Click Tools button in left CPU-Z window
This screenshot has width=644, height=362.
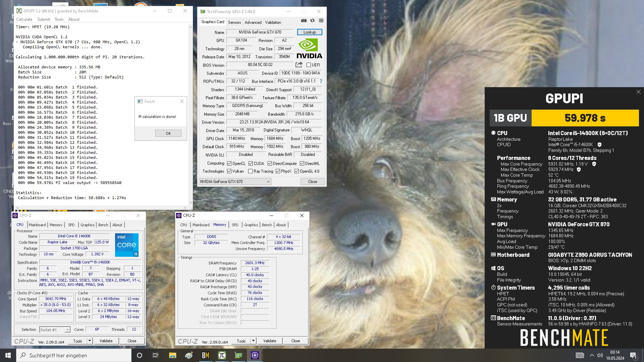point(77,341)
